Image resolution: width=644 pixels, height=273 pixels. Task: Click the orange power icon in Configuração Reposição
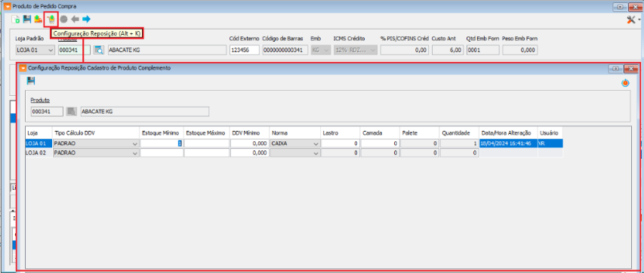tap(625, 83)
